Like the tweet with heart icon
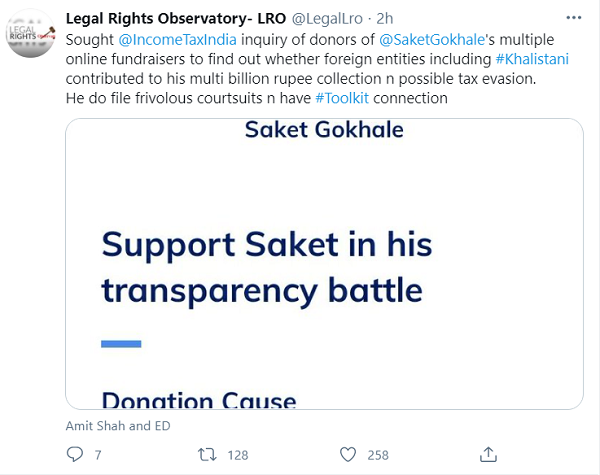The width and height of the screenshot is (600, 475). [347, 455]
